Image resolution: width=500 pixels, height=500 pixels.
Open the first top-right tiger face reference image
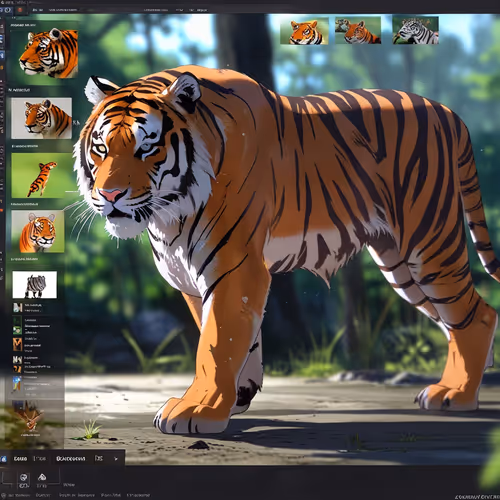coord(304,31)
